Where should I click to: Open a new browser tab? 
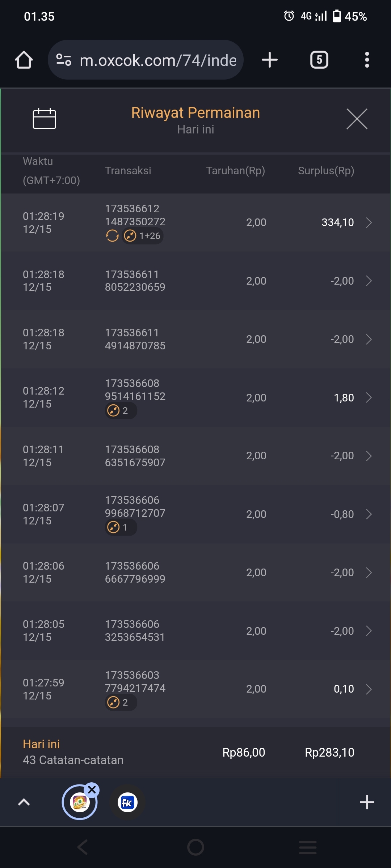click(270, 60)
